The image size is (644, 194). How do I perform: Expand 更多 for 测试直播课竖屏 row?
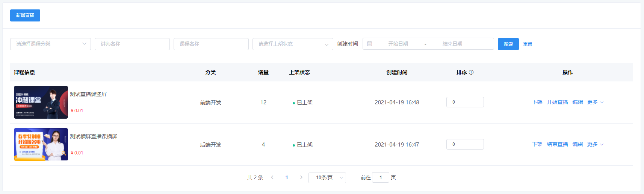595,102
